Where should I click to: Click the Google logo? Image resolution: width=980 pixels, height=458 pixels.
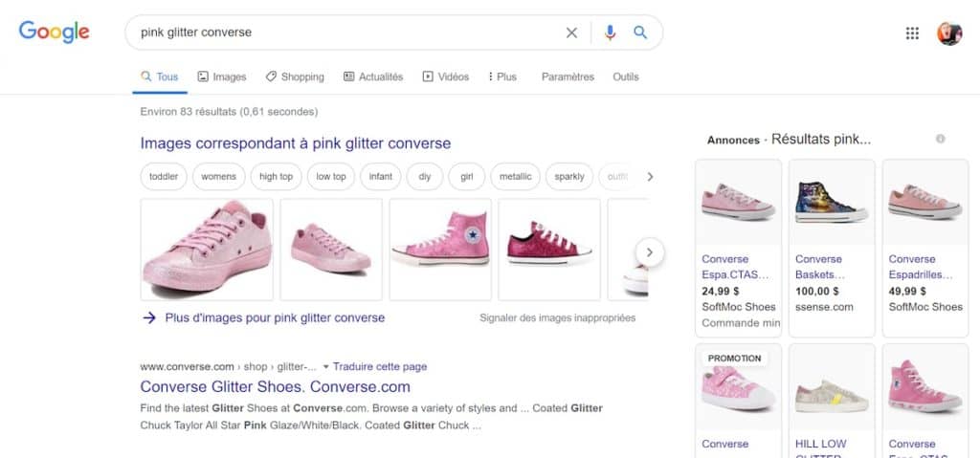(x=54, y=32)
